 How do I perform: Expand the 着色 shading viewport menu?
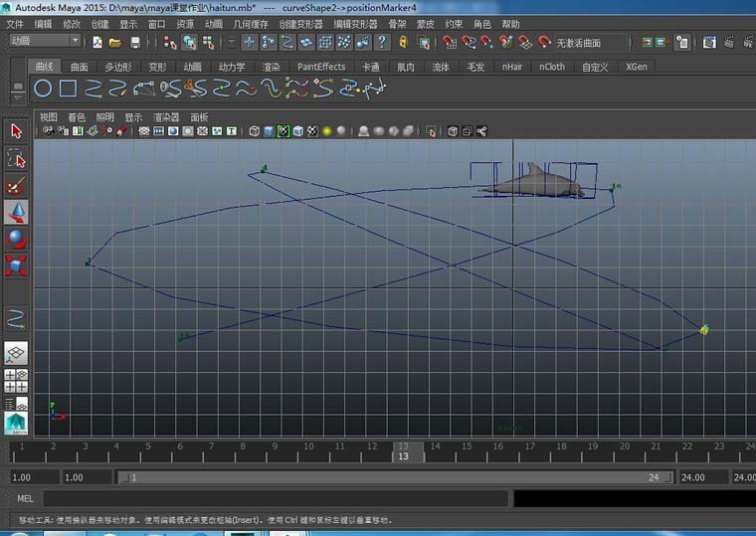point(77,117)
